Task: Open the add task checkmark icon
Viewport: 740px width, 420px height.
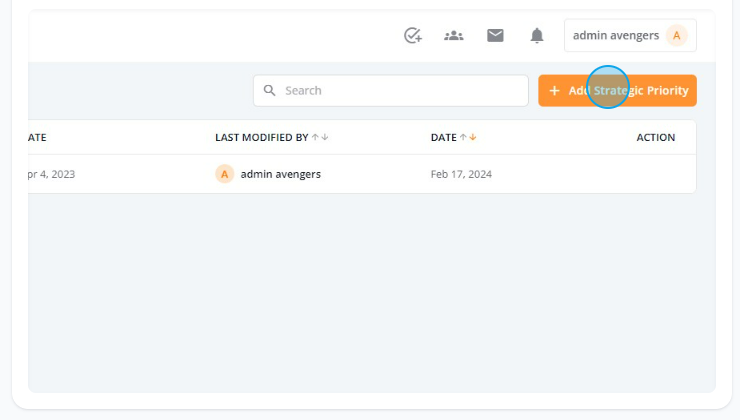Action: click(x=413, y=35)
